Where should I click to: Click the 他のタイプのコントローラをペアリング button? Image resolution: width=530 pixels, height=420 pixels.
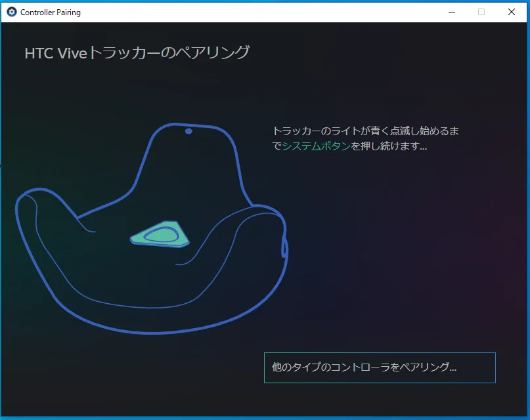[x=380, y=367]
